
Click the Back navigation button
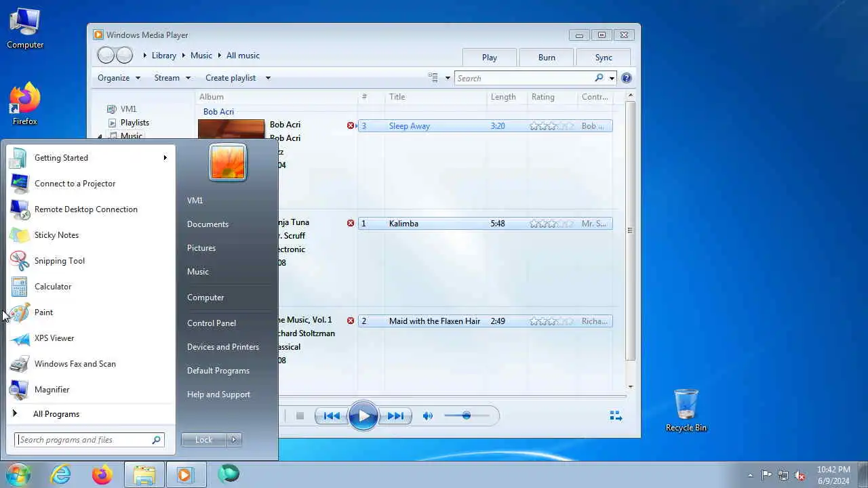click(x=106, y=56)
